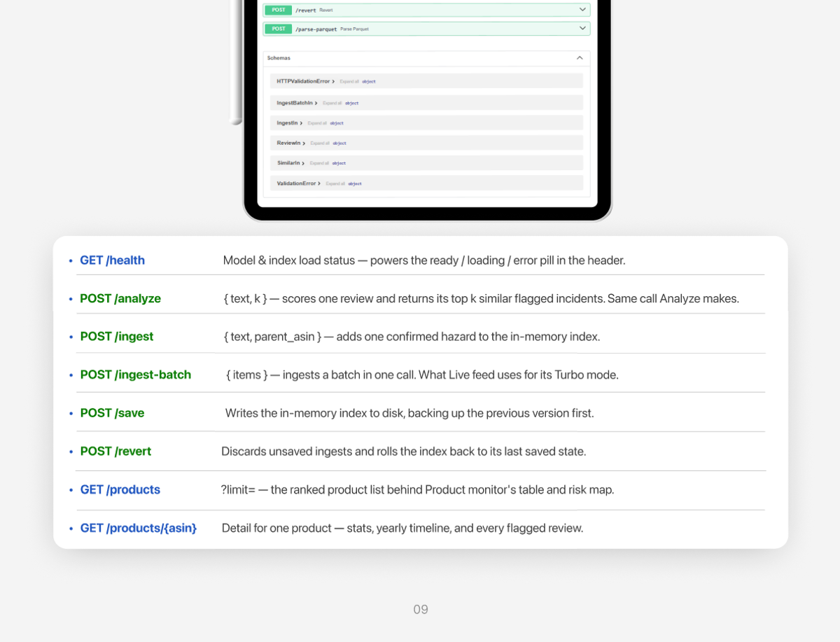Click object label beside HTTPValidationError
This screenshot has width=840, height=642.
369,82
